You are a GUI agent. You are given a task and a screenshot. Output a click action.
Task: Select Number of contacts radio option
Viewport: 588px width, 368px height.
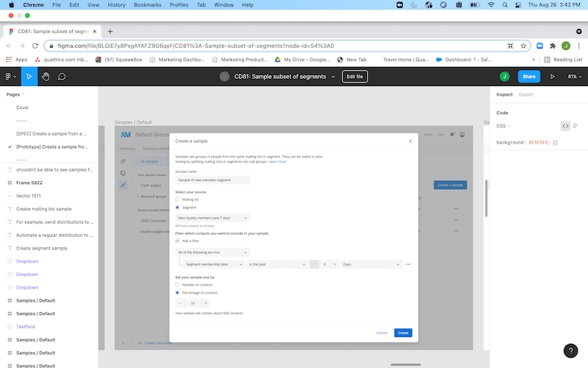(177, 285)
